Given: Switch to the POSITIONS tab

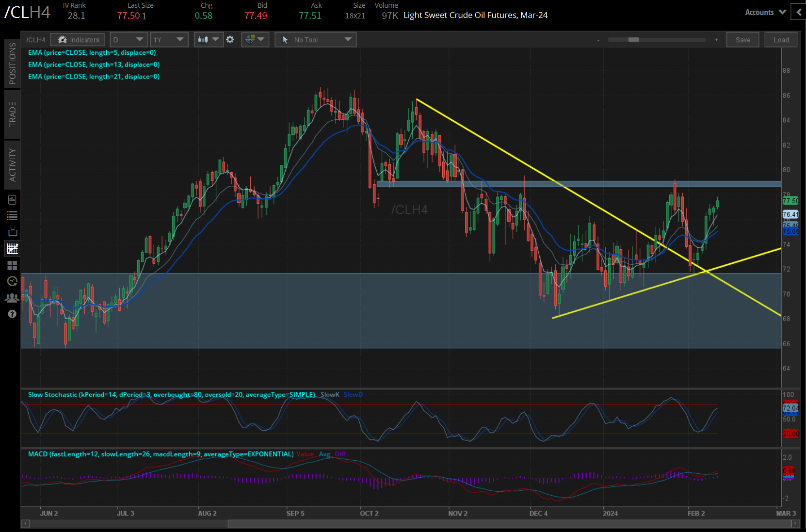Looking at the screenshot, I should tap(12, 63).
